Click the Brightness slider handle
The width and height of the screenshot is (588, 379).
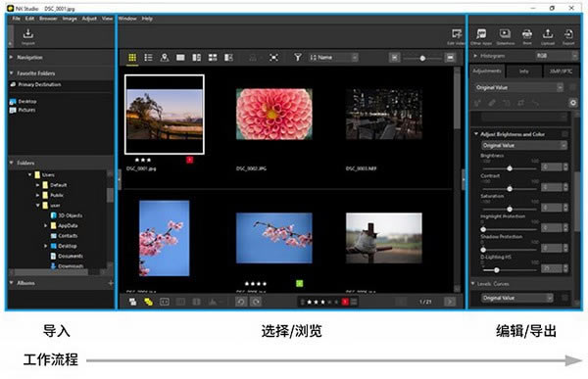pyautogui.click(x=510, y=168)
